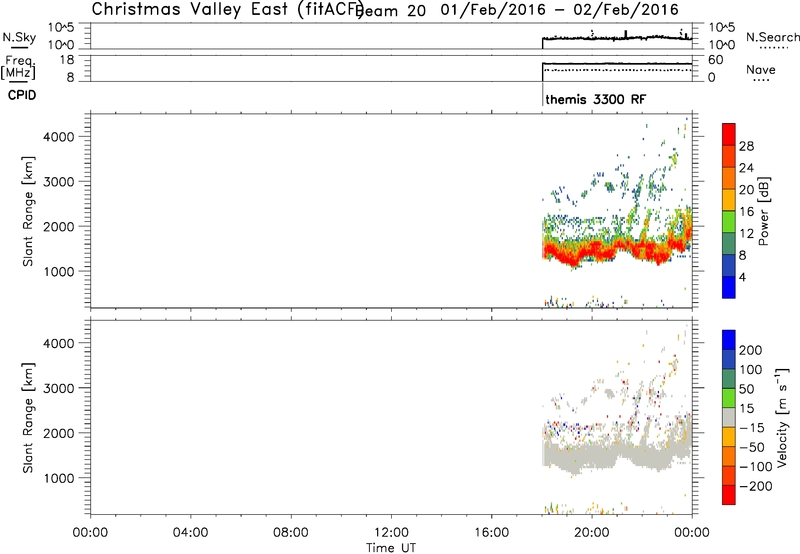Viewport: 800px width, 554px height.
Task: Click the 'themis 3300 RF' CPID annotation
Action: click(x=595, y=99)
